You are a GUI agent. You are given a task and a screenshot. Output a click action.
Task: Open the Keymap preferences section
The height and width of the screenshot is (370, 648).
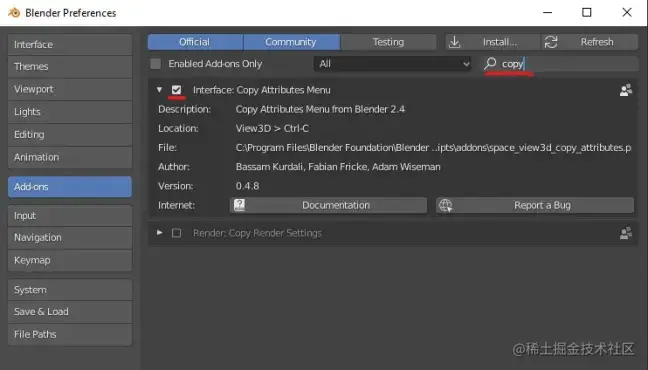click(x=70, y=260)
